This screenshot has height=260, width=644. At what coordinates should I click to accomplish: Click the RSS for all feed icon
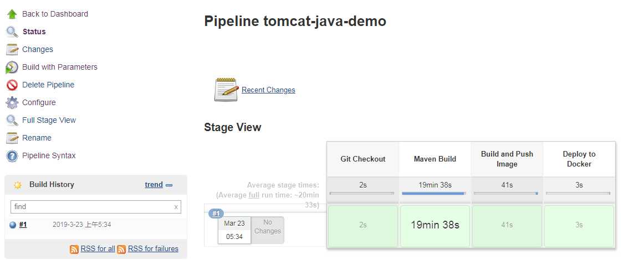[x=74, y=249]
